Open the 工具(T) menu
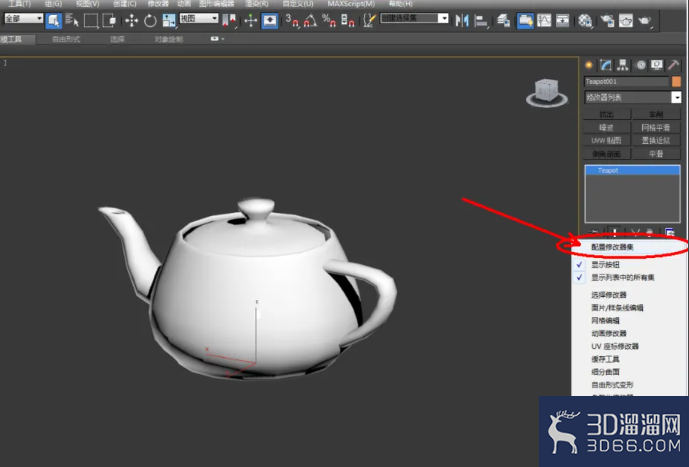Image resolution: width=689 pixels, height=467 pixels. tap(20, 4)
